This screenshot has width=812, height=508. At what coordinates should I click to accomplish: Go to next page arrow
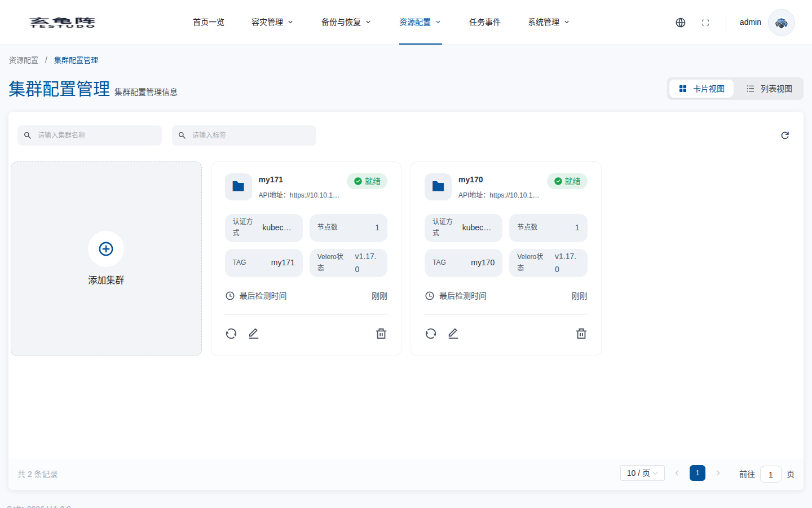tap(718, 473)
